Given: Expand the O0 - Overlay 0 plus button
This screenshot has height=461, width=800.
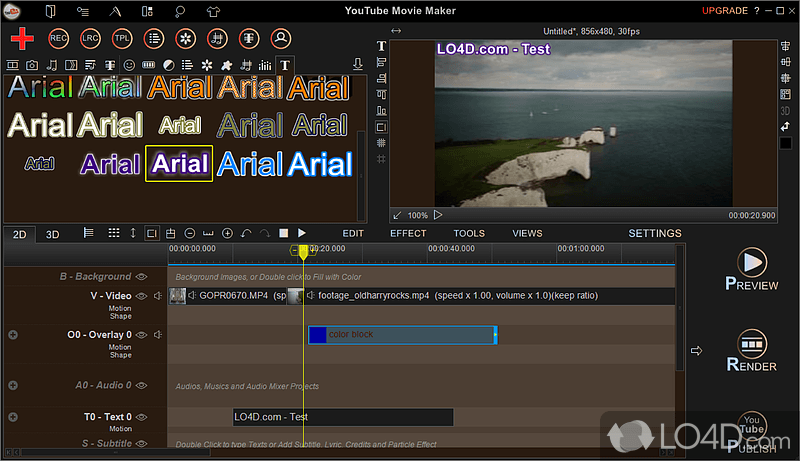Looking at the screenshot, I should pos(12,335).
